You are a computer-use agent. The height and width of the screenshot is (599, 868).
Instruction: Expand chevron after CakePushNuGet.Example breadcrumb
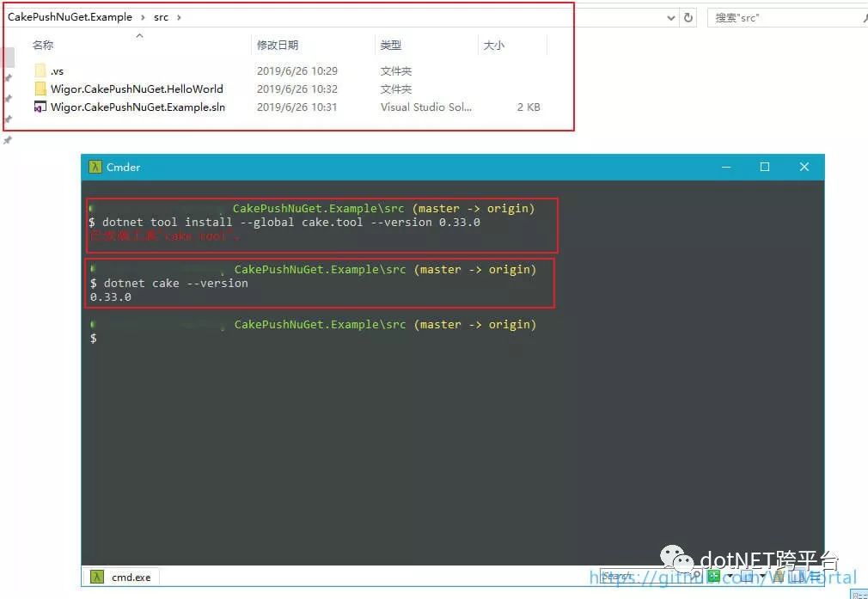point(143,17)
